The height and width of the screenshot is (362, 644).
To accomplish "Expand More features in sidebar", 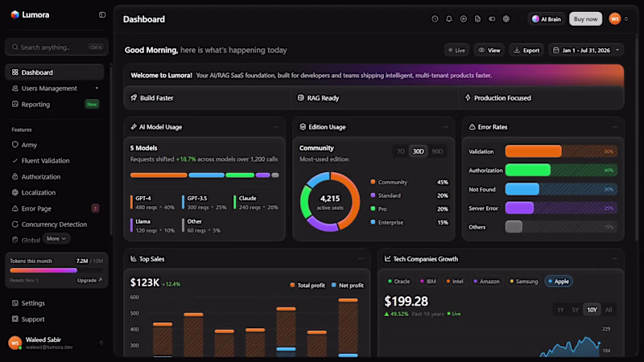I will click(56, 238).
